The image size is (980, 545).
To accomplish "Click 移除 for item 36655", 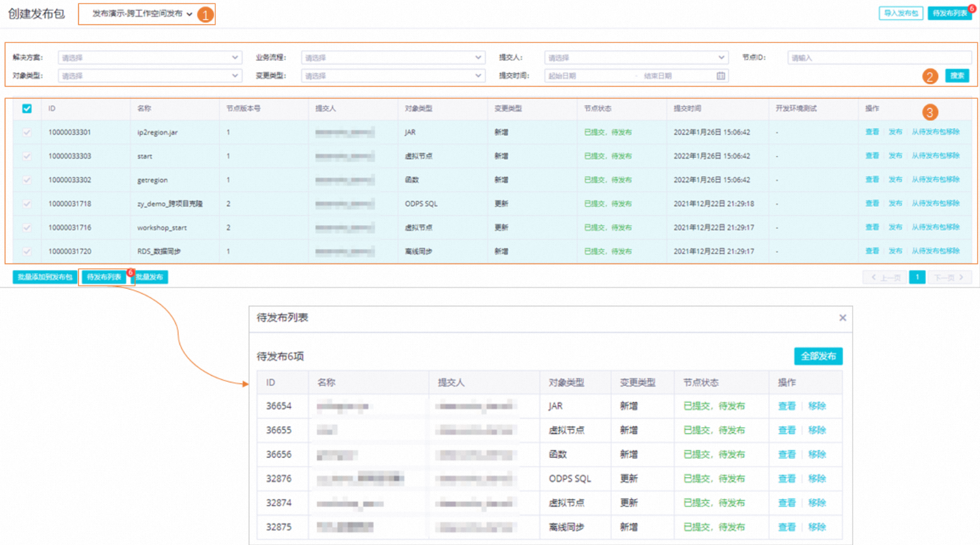I will (x=817, y=430).
